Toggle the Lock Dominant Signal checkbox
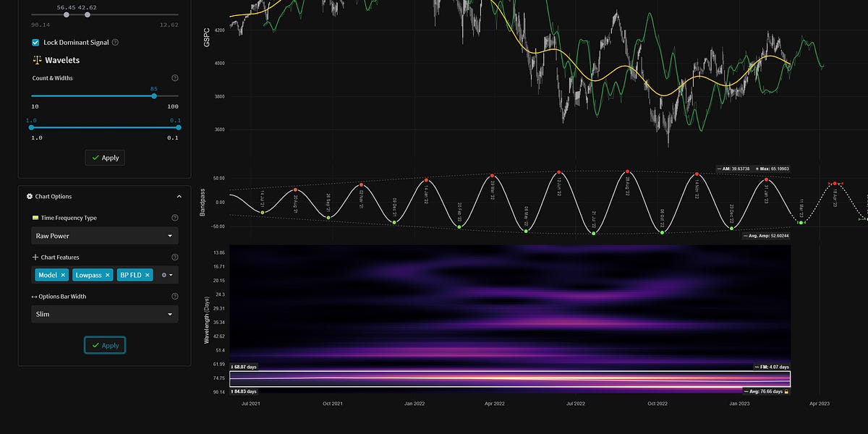The height and width of the screenshot is (434, 868). (35, 43)
